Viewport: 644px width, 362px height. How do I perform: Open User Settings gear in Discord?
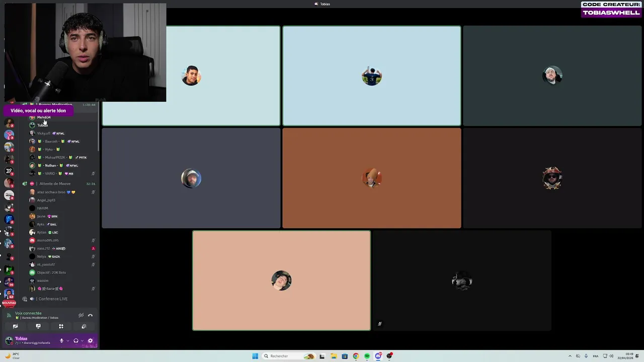(x=90, y=340)
